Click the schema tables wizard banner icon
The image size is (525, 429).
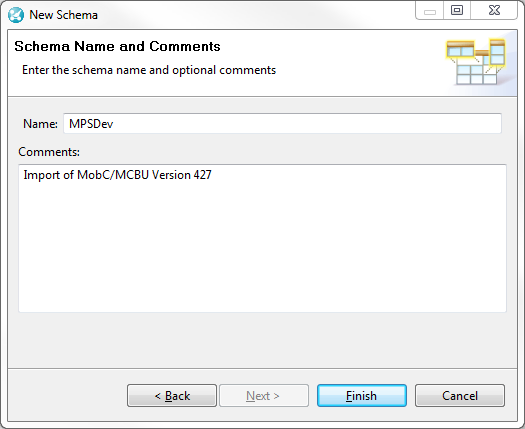point(476,62)
